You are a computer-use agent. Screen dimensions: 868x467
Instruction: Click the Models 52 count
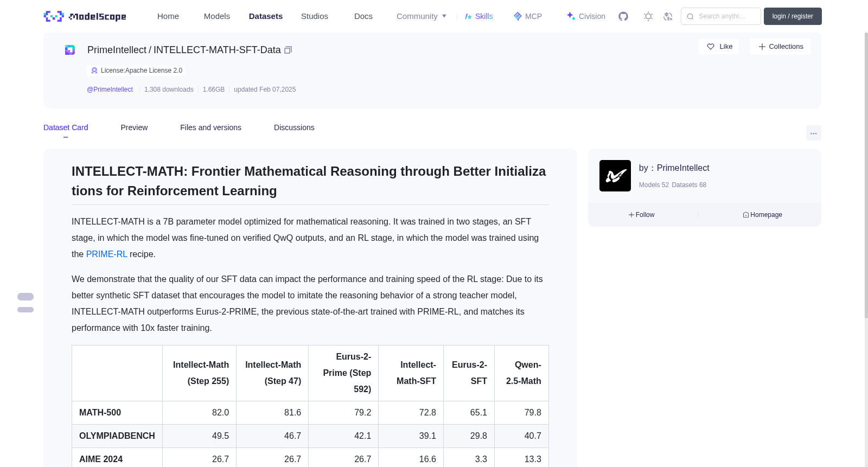[654, 185]
